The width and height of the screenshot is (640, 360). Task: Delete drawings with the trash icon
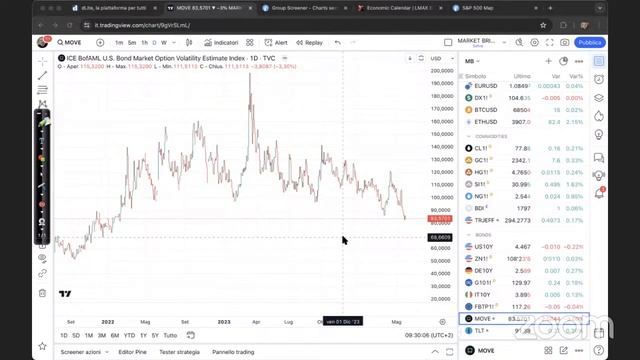point(42,293)
